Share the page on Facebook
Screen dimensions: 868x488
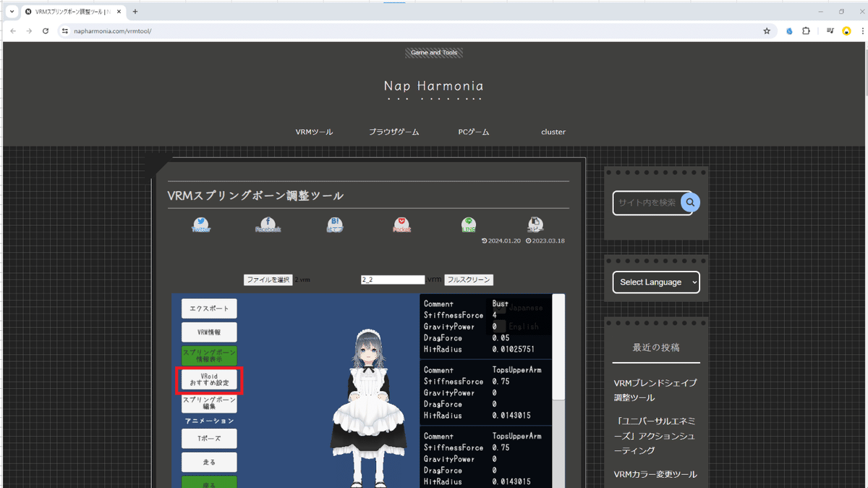click(268, 225)
